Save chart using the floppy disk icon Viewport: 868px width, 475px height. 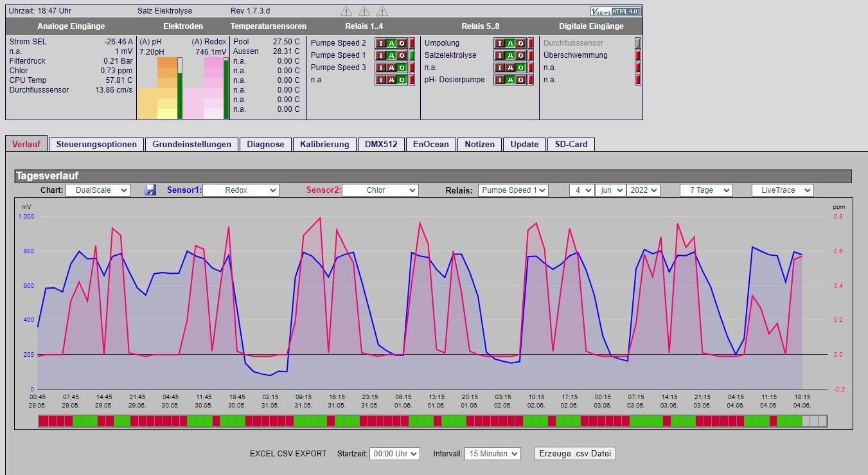click(150, 190)
